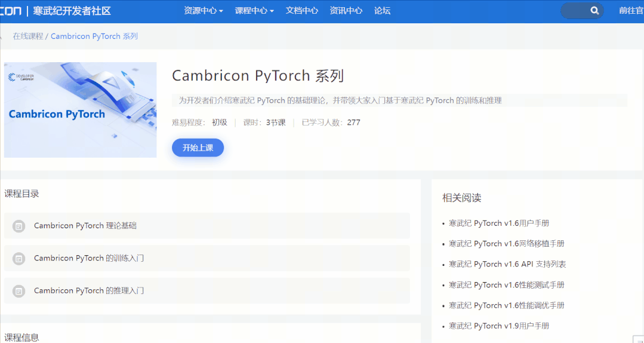Click the 已学习人数 277 text

click(331, 122)
